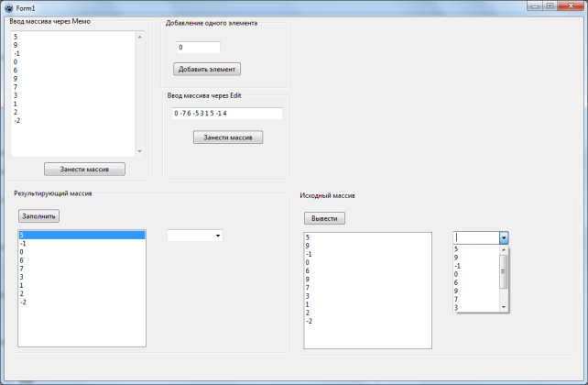This screenshot has height=385, width=588.
Task: Select 1 in the 'Результирующий массив' listbox
Action: tap(82, 285)
